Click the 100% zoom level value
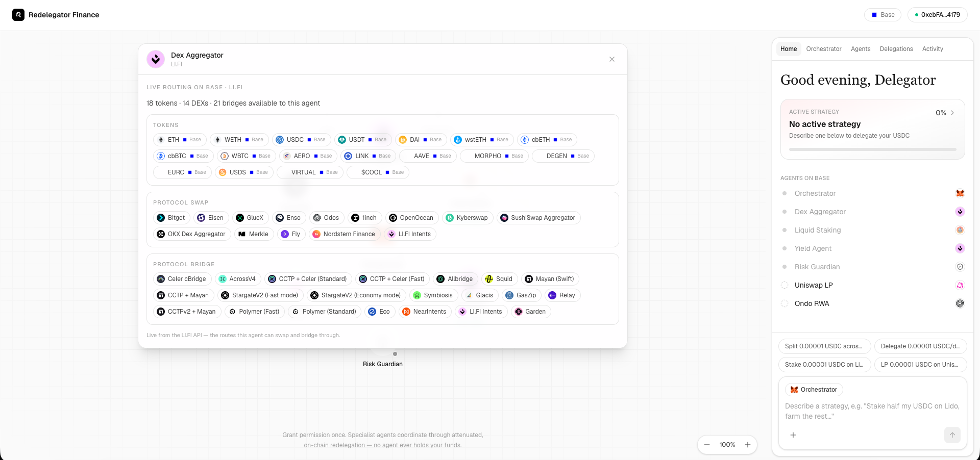 tap(727, 445)
